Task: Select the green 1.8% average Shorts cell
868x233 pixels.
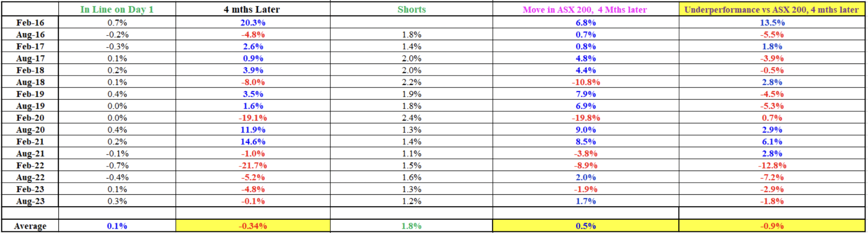Action: tap(412, 226)
